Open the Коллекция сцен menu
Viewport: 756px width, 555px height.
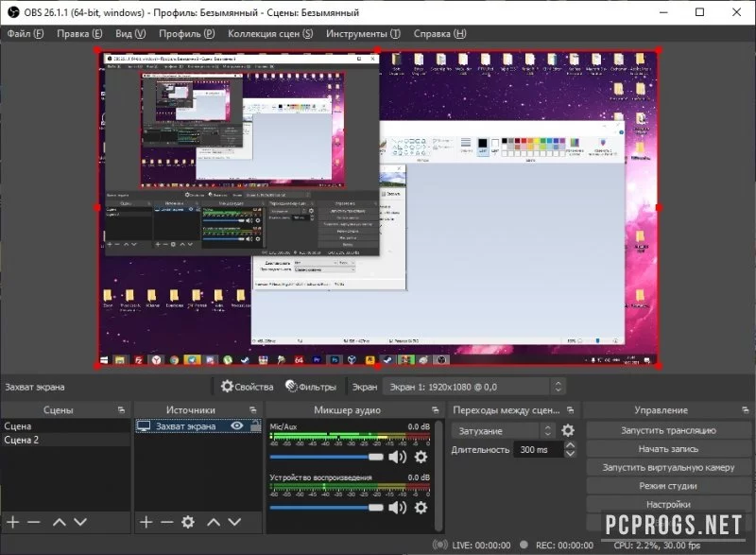pyautogui.click(x=270, y=34)
